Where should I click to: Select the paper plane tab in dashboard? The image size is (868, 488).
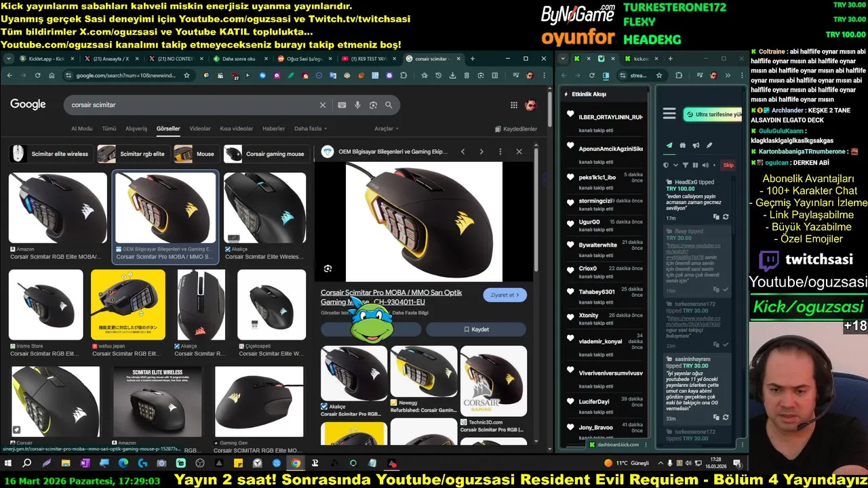(669, 145)
